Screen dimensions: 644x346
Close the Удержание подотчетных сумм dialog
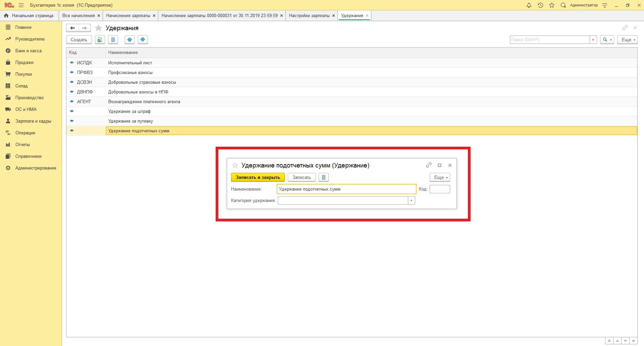pos(450,165)
